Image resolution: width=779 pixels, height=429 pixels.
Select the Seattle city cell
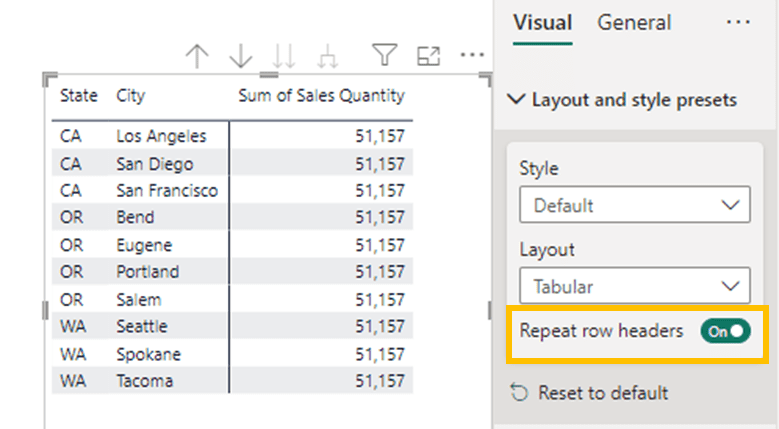coord(142,326)
